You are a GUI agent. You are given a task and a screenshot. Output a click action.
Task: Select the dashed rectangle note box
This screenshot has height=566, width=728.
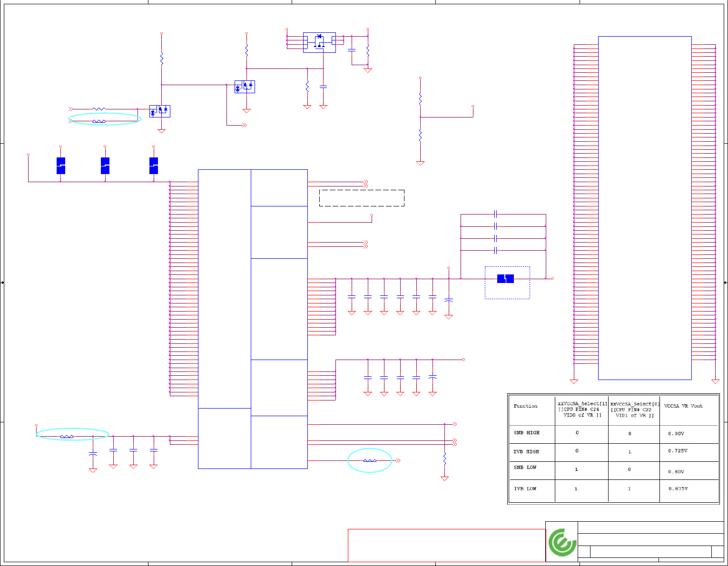362,198
